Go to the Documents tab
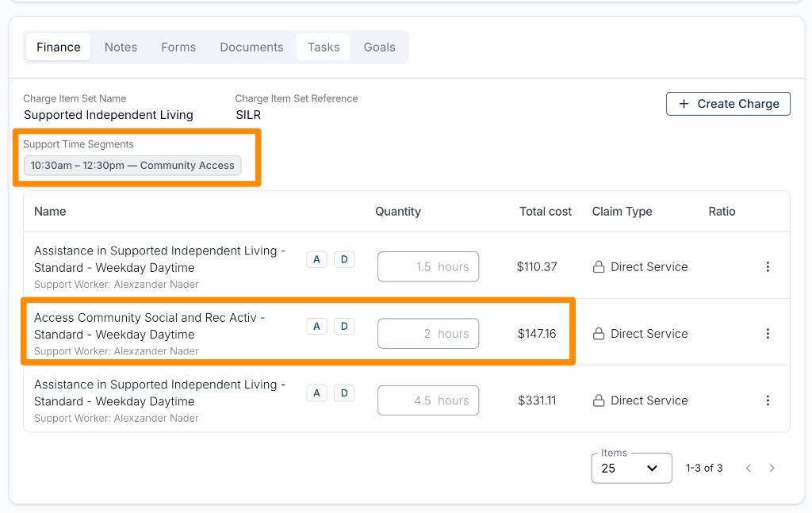812x513 pixels. click(x=251, y=47)
